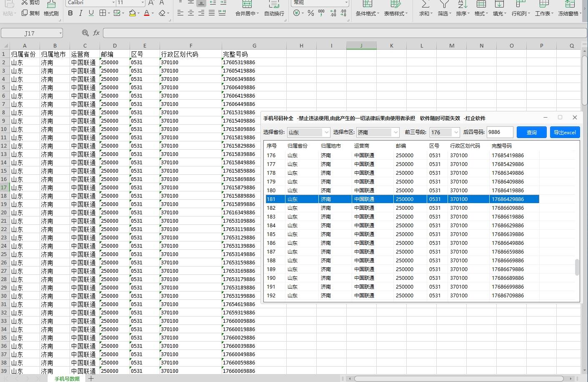Viewport: 588px width, 382px height.
Task: Click the Sort (排序) icon
Action: tap(462, 5)
